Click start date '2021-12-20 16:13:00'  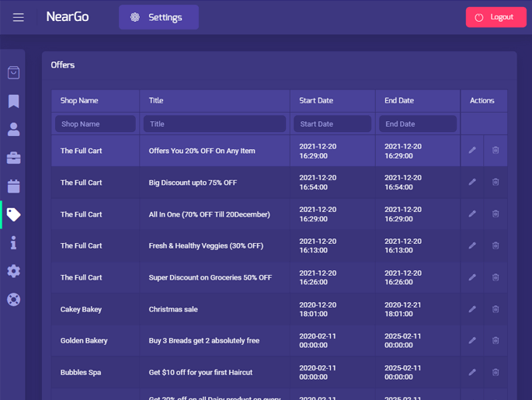click(318, 246)
